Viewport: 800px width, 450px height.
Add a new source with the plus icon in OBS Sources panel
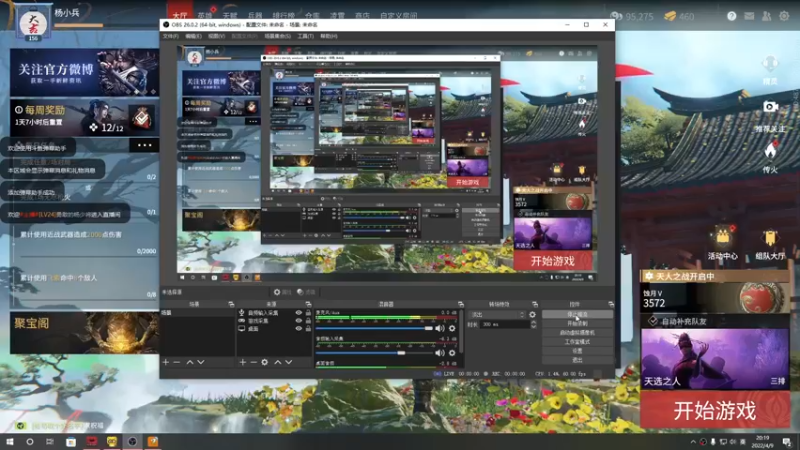pos(242,362)
